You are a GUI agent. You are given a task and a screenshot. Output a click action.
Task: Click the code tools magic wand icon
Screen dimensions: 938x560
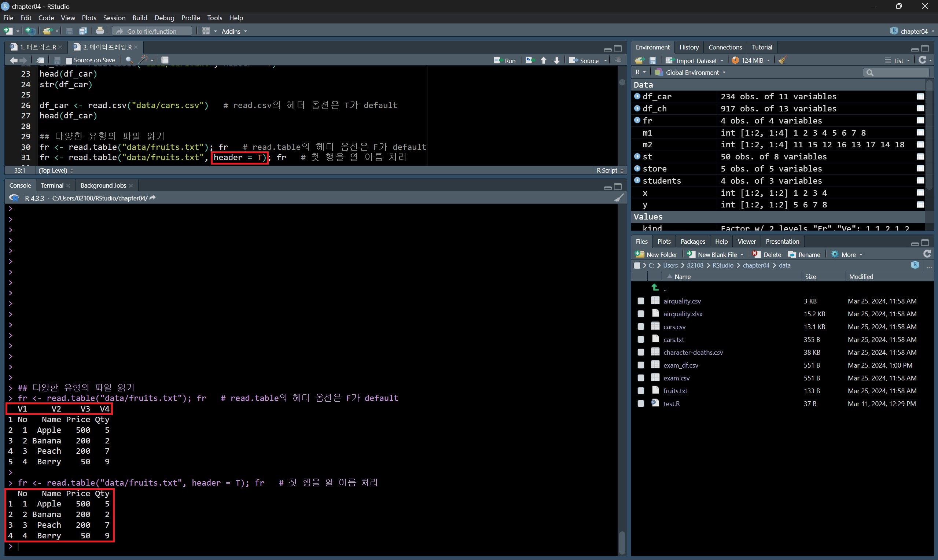(x=143, y=60)
